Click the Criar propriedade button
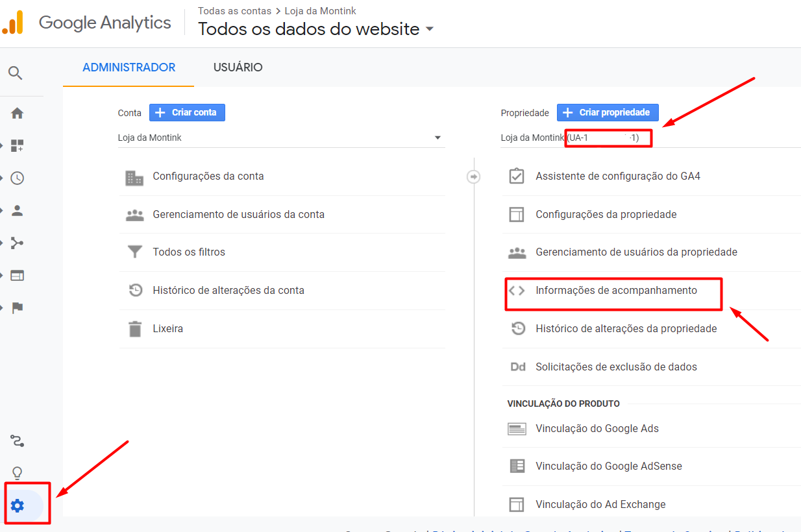 click(x=608, y=112)
